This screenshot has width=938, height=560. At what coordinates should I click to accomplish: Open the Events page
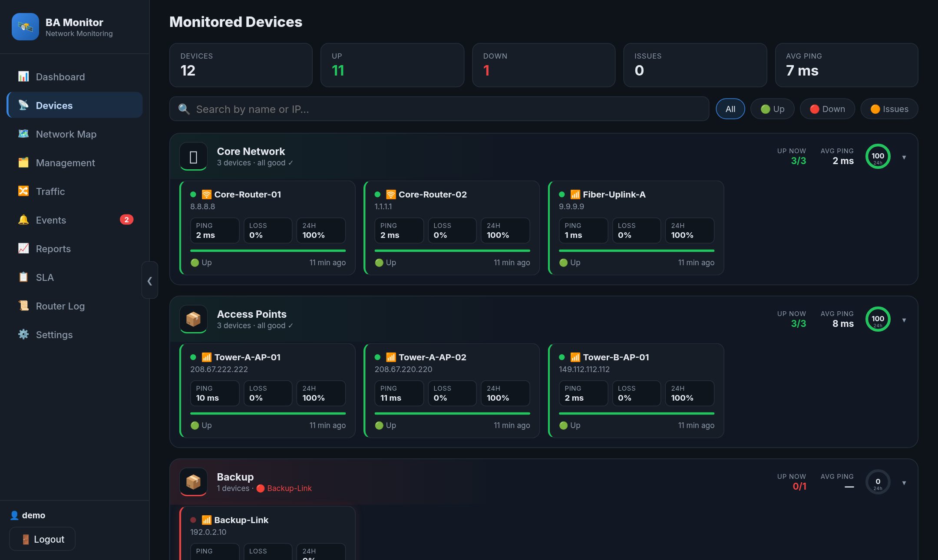[x=75, y=220]
